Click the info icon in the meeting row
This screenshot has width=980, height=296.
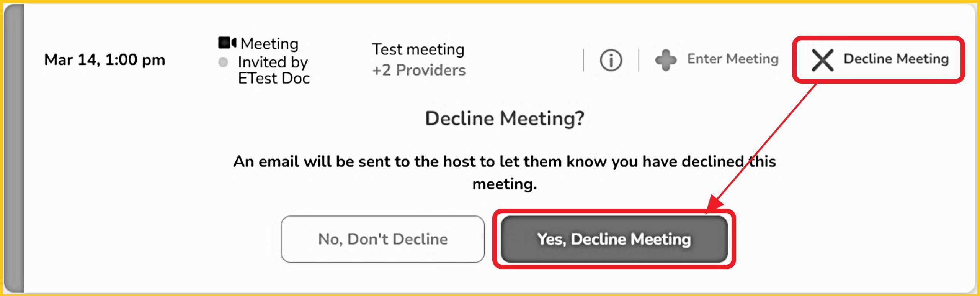[x=611, y=60]
